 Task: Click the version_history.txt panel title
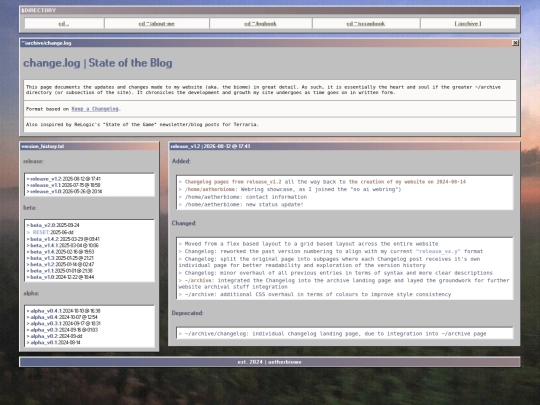click(x=43, y=146)
